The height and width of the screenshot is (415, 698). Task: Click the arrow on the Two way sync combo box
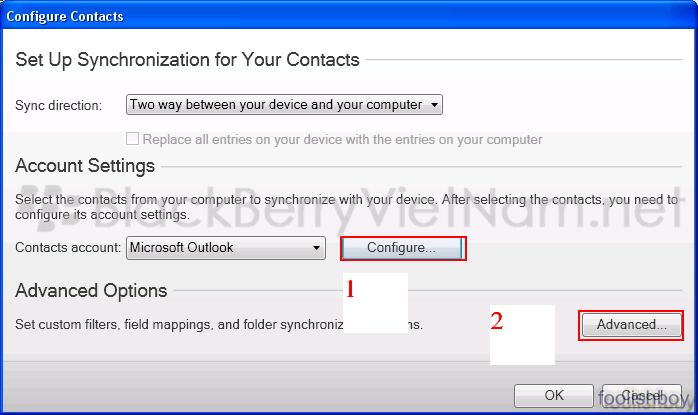pyautogui.click(x=434, y=105)
